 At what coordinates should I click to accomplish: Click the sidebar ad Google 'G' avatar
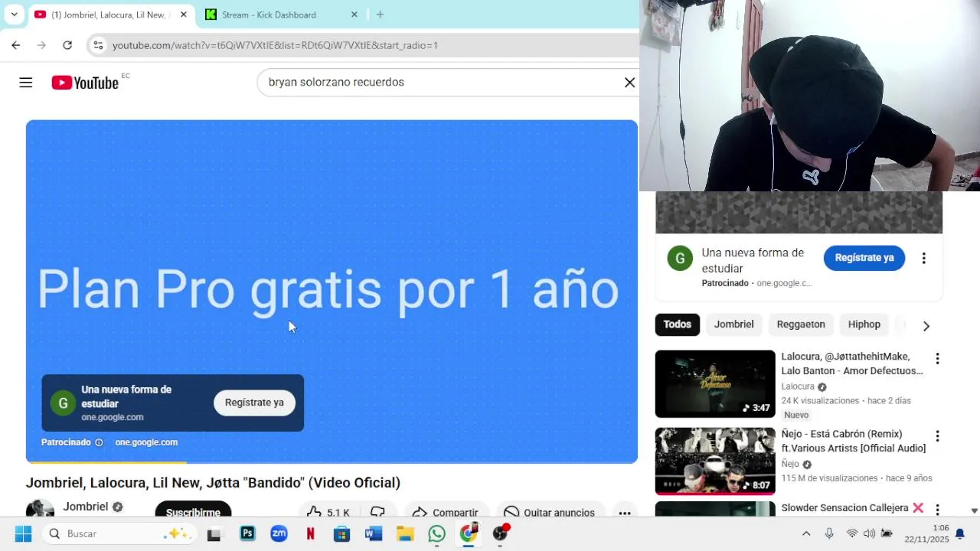coord(680,259)
